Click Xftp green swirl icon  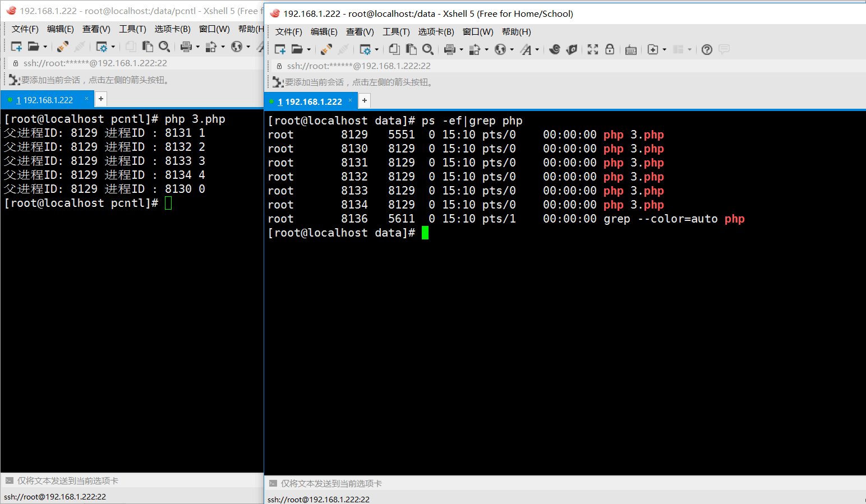pyautogui.click(x=572, y=49)
